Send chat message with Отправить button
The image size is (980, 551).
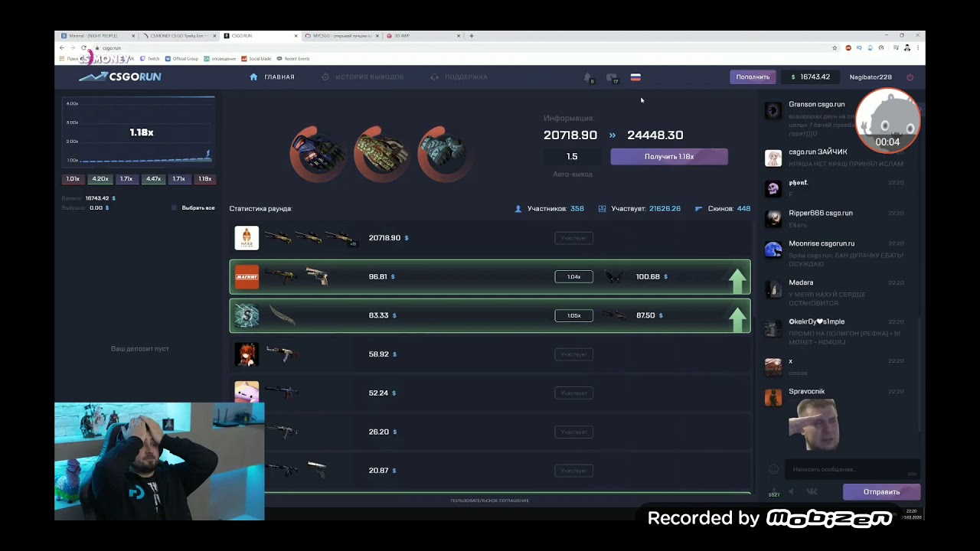click(x=881, y=492)
